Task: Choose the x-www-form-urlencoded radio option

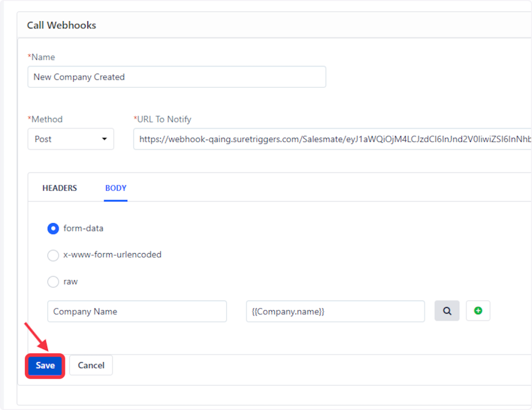Action: tap(53, 255)
